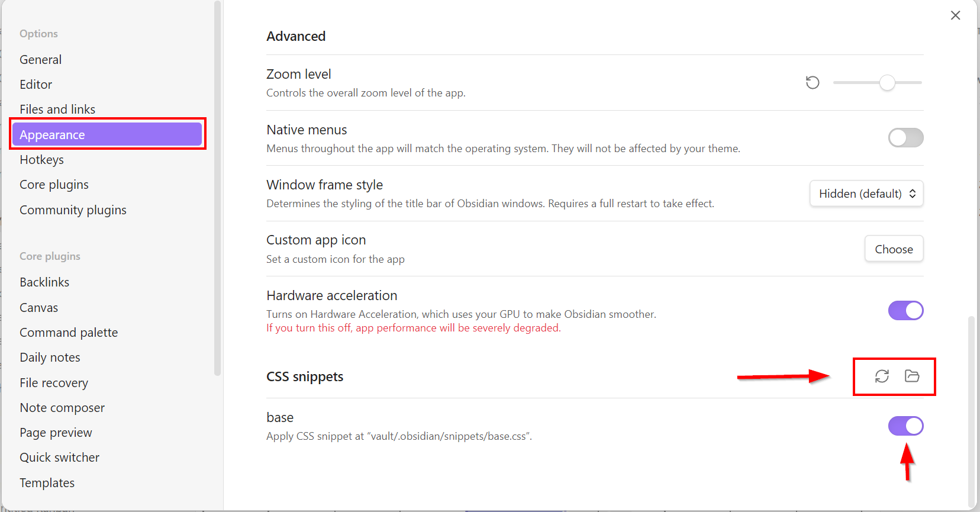Open the General settings tab
The width and height of the screenshot is (980, 512).
point(40,60)
